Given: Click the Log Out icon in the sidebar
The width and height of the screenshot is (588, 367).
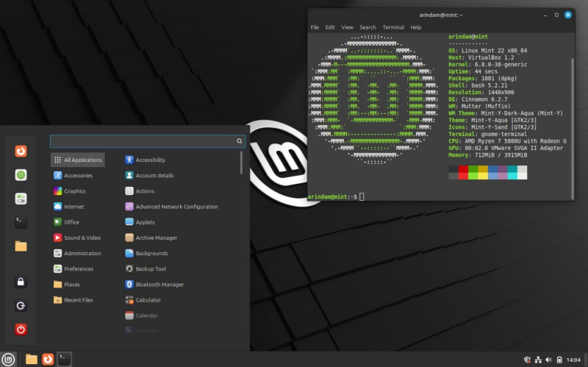Looking at the screenshot, I should pos(21,305).
